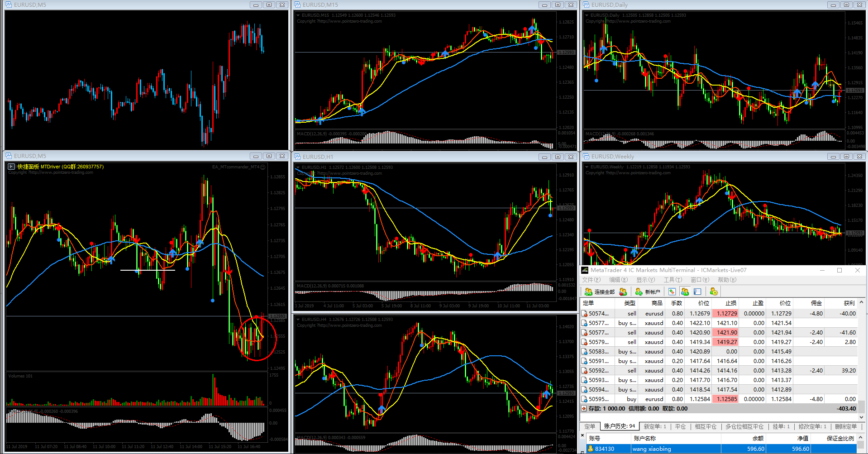868x454 pixels.
Task: Collapse indicator dropdown triangle on EURUSD,Weekly chart
Action: [587, 167]
